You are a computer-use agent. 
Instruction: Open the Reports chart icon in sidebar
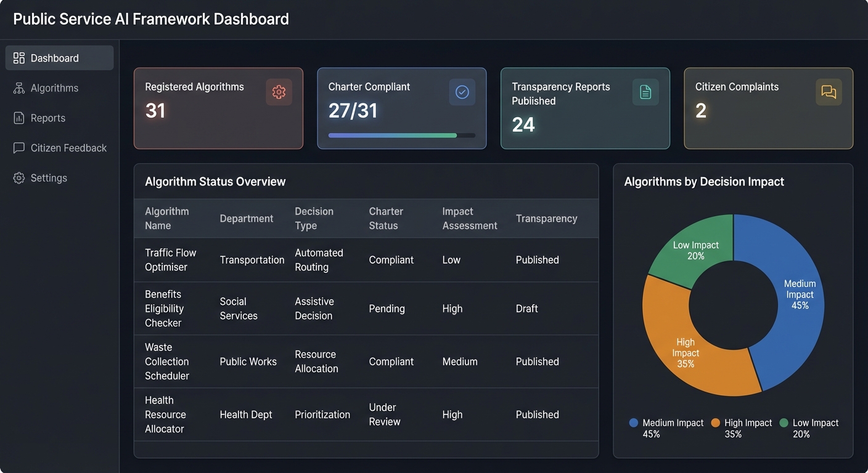[x=18, y=118]
